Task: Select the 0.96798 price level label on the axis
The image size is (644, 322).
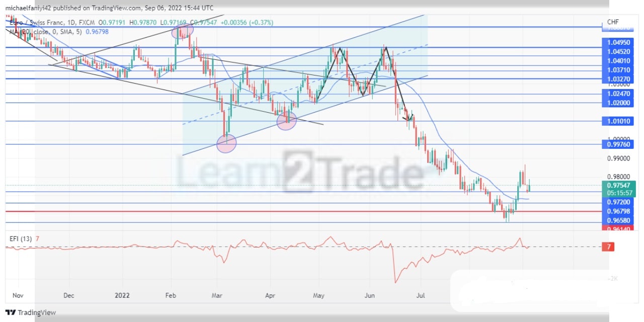Action: point(617,211)
